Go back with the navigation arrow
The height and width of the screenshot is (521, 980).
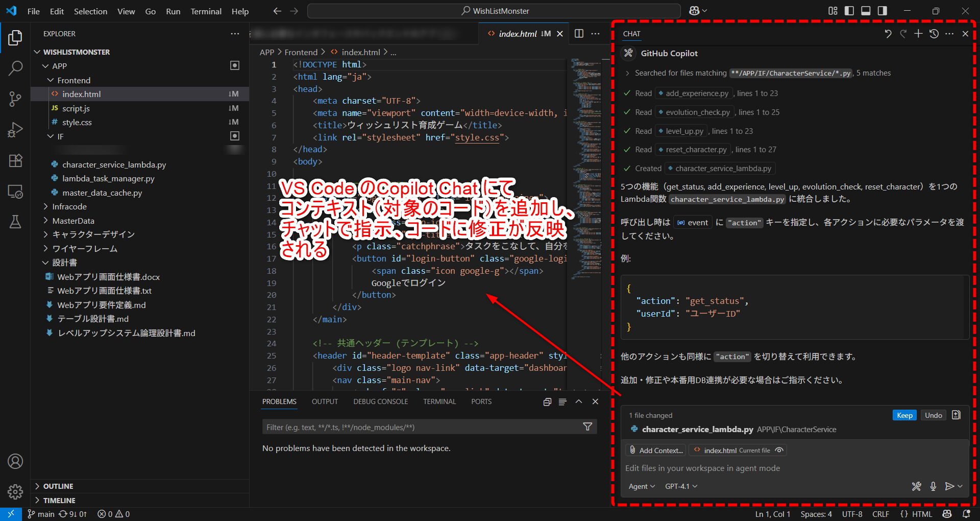277,11
